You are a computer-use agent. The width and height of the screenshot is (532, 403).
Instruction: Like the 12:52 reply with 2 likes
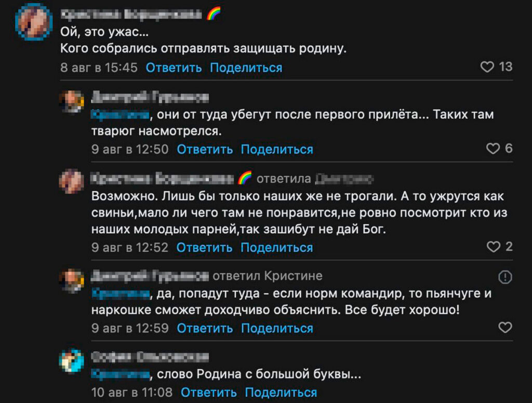click(x=493, y=247)
